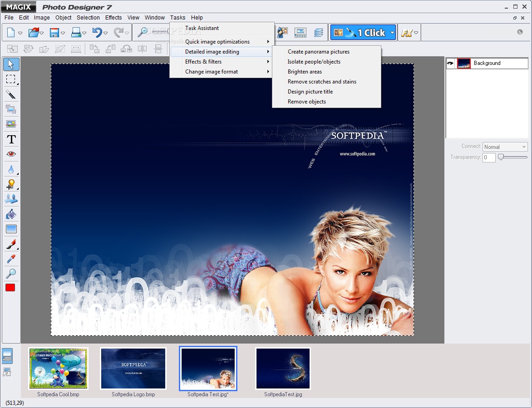Image resolution: width=532 pixels, height=408 pixels.
Task: Click the Open file folder icon
Action: [33, 33]
